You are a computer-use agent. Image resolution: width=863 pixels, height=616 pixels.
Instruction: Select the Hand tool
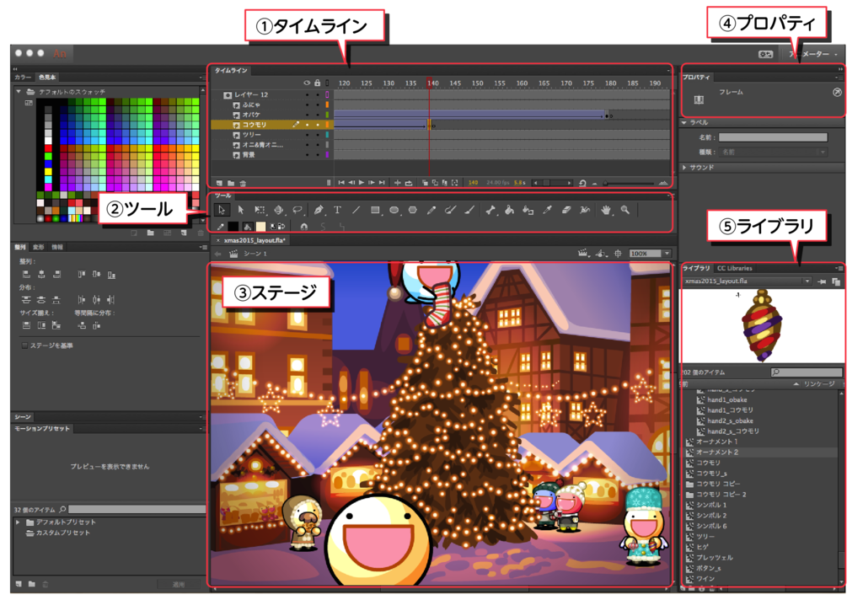606,210
